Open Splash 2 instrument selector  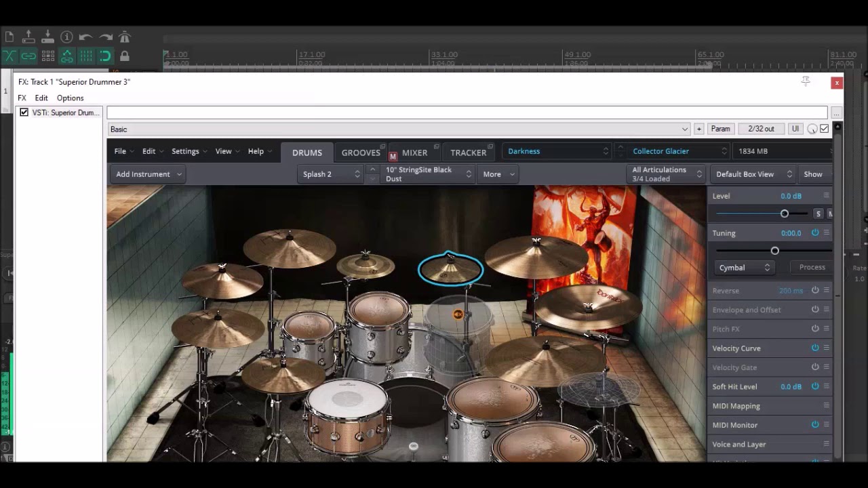[x=332, y=174]
